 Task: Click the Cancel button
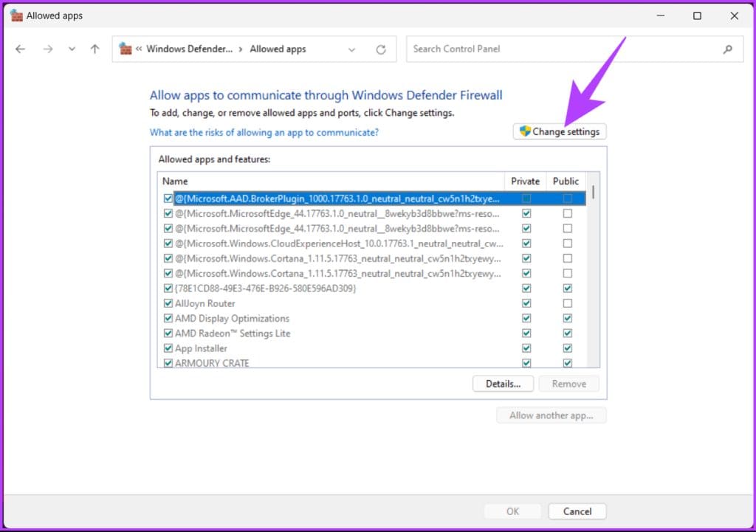click(577, 511)
